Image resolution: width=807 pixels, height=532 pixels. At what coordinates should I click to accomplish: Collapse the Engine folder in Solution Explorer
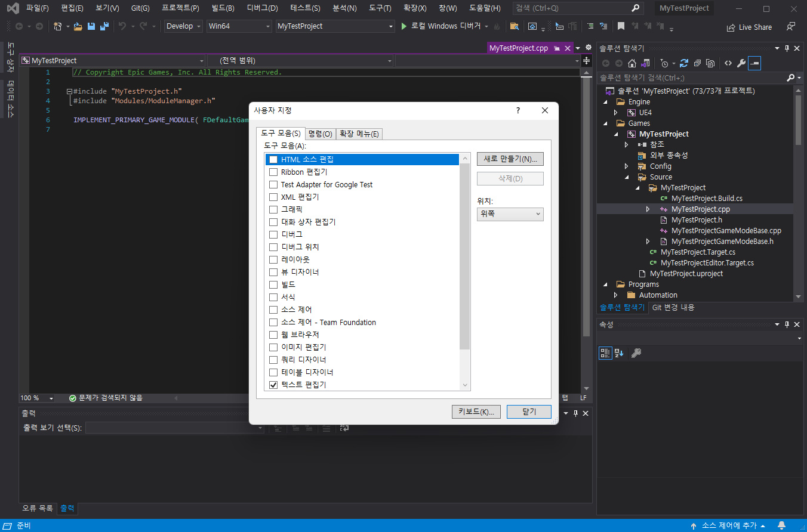point(605,102)
